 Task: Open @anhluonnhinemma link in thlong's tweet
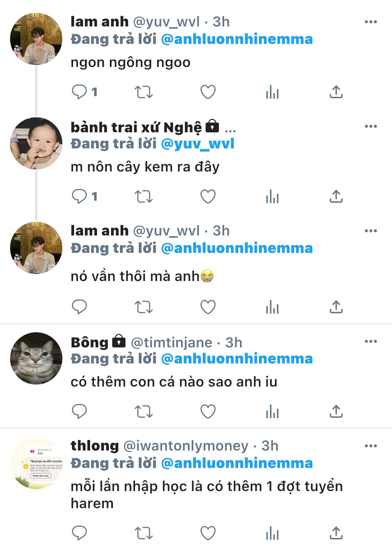tap(237, 463)
